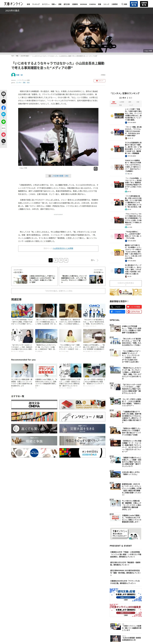Screen dimensions: 153x644
Task: Click rank 1 crown badge in ranking
Action: click(112, 116)
